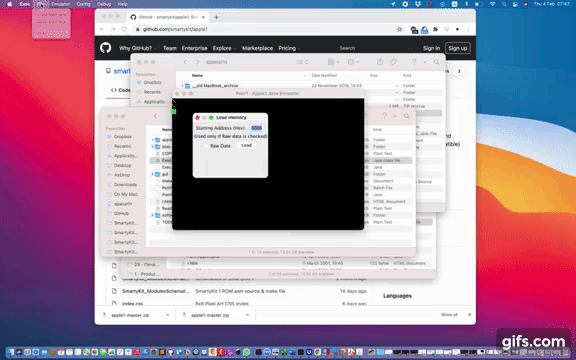This screenshot has height=360, width=576.
Task: Open the Apple menu
Action: coord(10,4)
